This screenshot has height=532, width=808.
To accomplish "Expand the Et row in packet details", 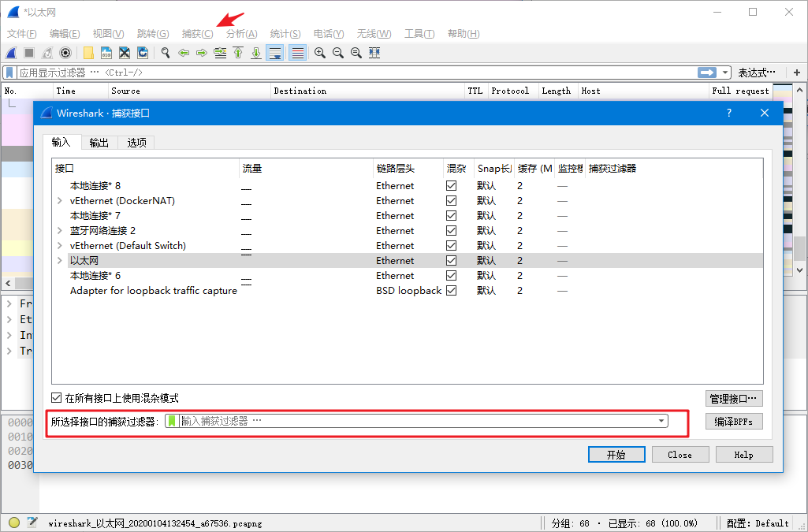I will click(x=9, y=320).
